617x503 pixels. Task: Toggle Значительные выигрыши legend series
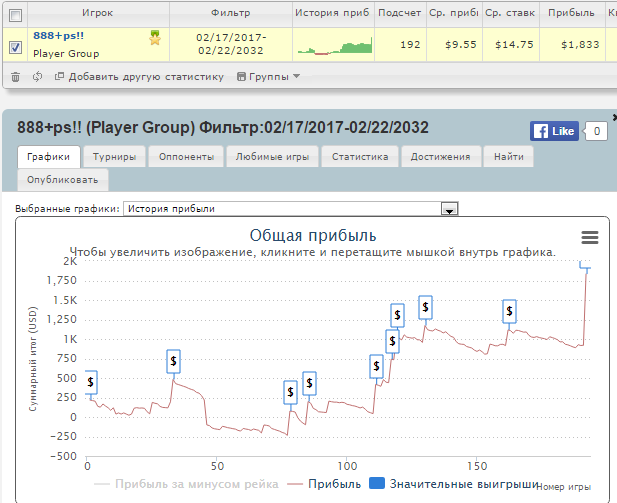(x=454, y=484)
